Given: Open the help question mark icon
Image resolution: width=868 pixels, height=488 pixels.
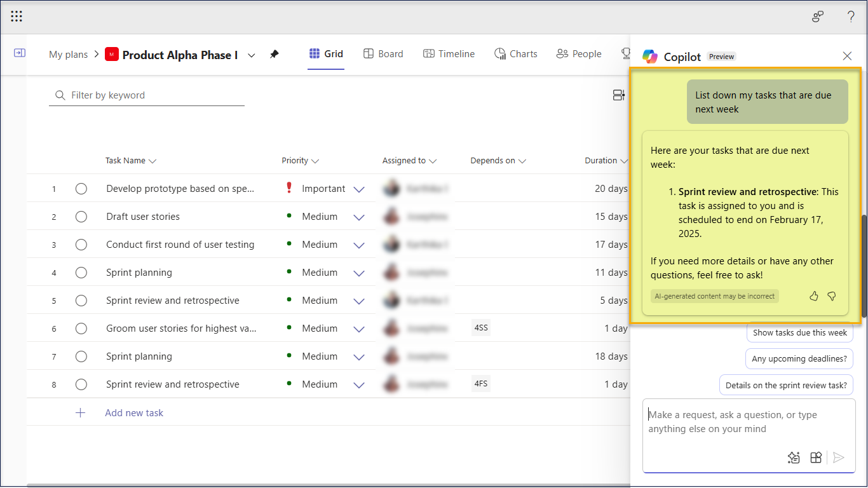Looking at the screenshot, I should (x=851, y=17).
